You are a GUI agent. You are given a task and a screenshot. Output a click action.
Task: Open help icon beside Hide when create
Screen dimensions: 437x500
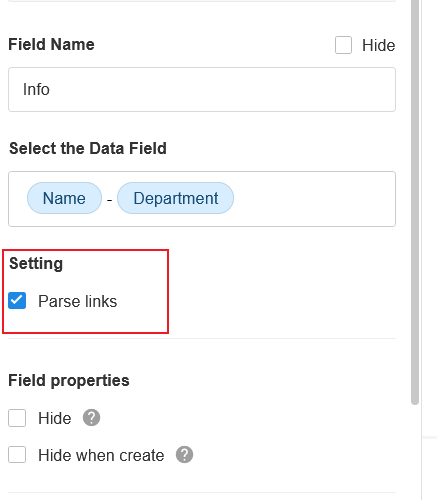coord(184,455)
